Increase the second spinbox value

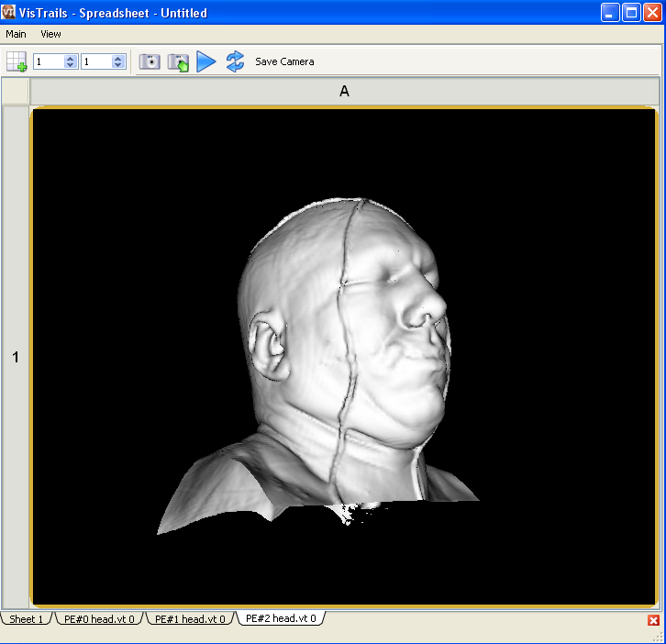tap(117, 58)
